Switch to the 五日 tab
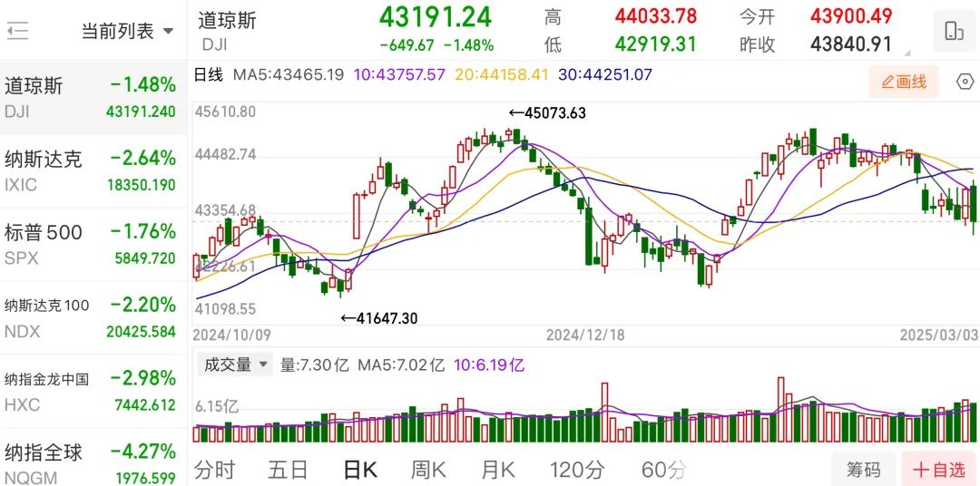 pos(288,470)
